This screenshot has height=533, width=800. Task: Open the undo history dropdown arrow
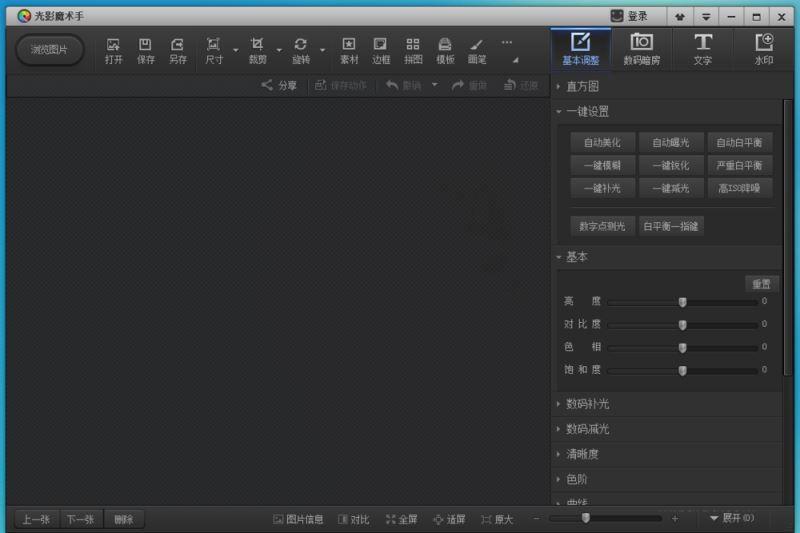(435, 85)
